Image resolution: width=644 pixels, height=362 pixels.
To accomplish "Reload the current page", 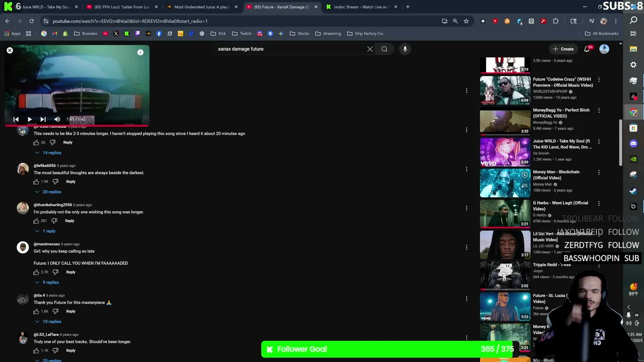I will (x=31, y=21).
